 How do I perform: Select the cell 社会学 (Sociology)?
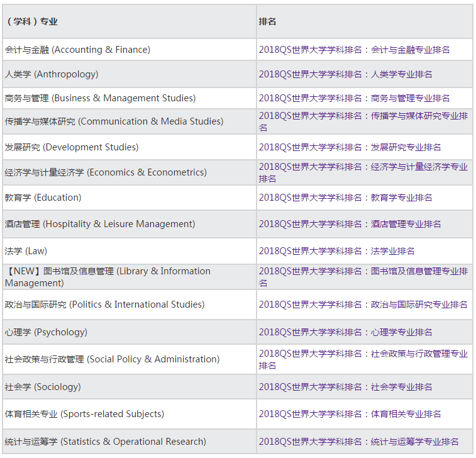[x=130, y=387]
